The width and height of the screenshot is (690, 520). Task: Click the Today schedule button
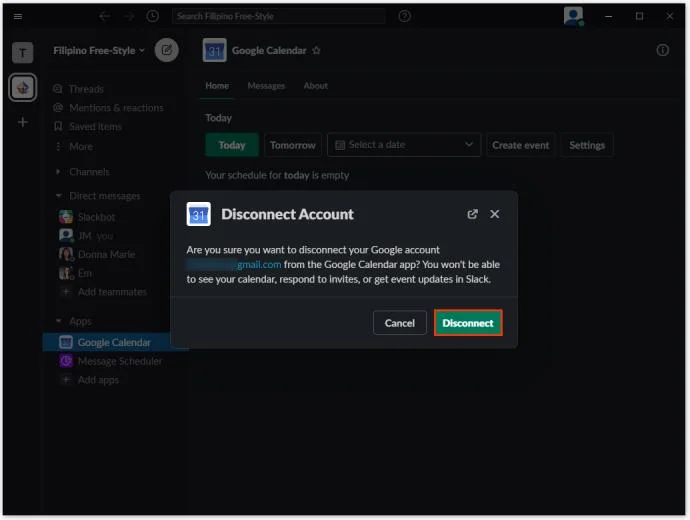coord(232,145)
